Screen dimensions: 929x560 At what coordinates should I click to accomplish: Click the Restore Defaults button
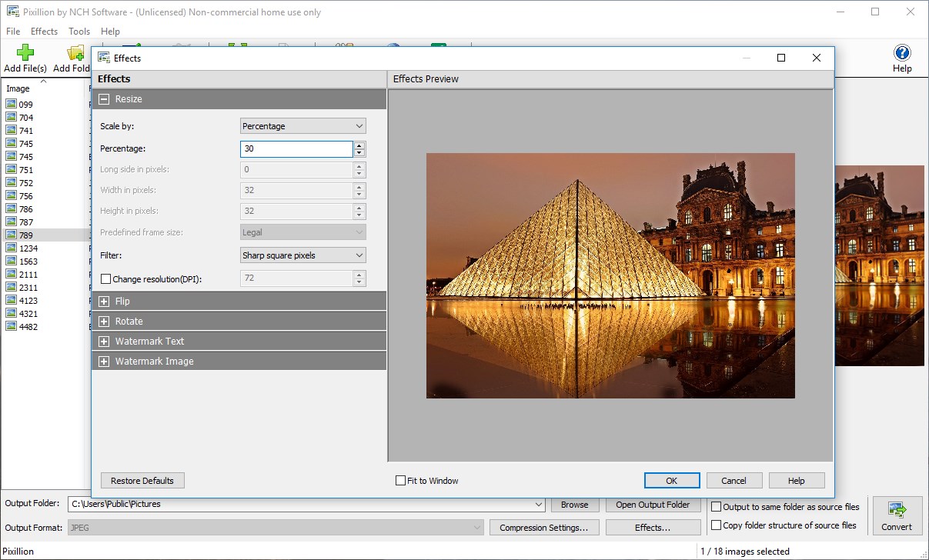pyautogui.click(x=142, y=480)
